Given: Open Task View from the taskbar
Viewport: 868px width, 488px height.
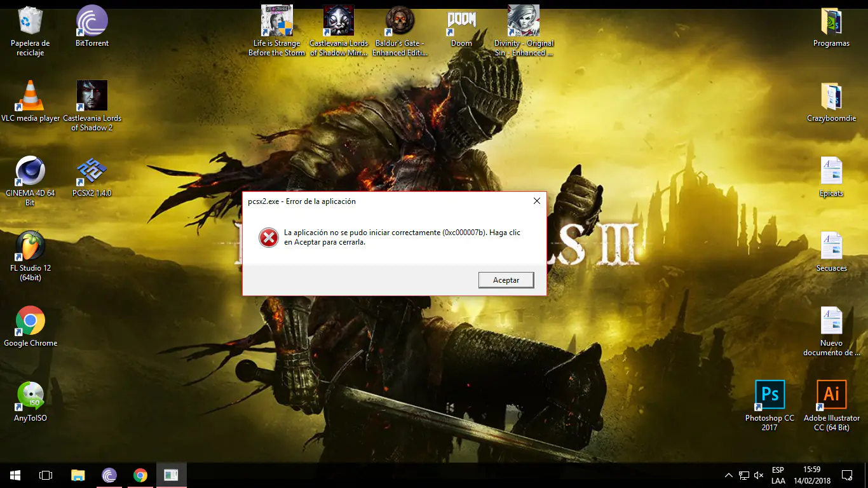Looking at the screenshot, I should [46, 475].
